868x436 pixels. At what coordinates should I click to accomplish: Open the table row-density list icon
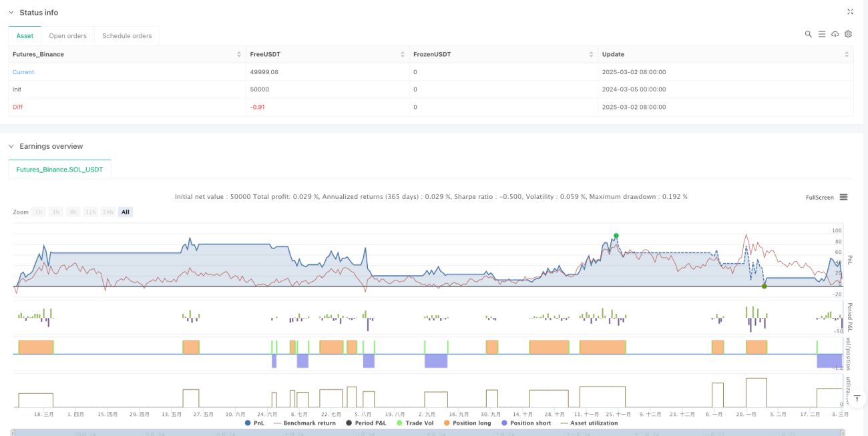point(821,34)
